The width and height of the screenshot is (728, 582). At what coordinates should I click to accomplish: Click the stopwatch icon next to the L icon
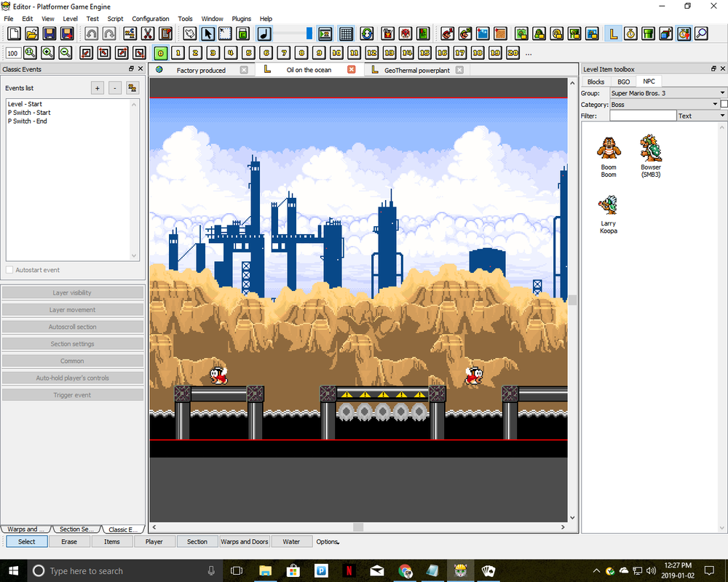(631, 33)
